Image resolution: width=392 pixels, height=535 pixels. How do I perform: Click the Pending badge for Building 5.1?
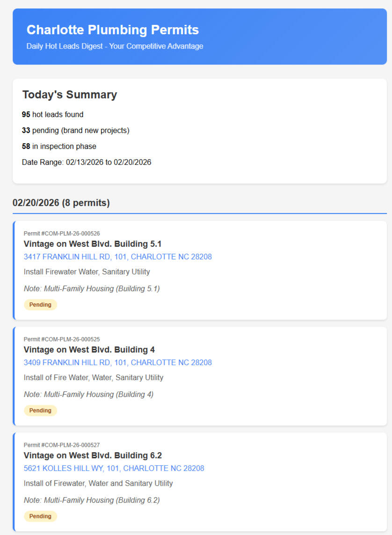pos(40,305)
